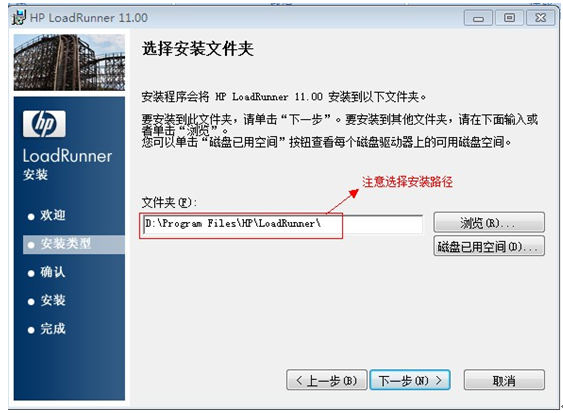
Task: Proceed with 下一步(N) button
Action: [410, 380]
